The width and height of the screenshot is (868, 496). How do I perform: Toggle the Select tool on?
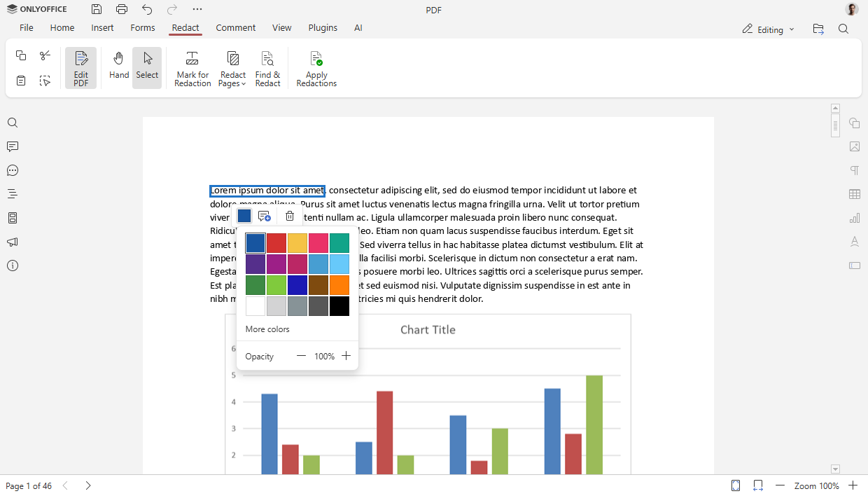pos(147,67)
